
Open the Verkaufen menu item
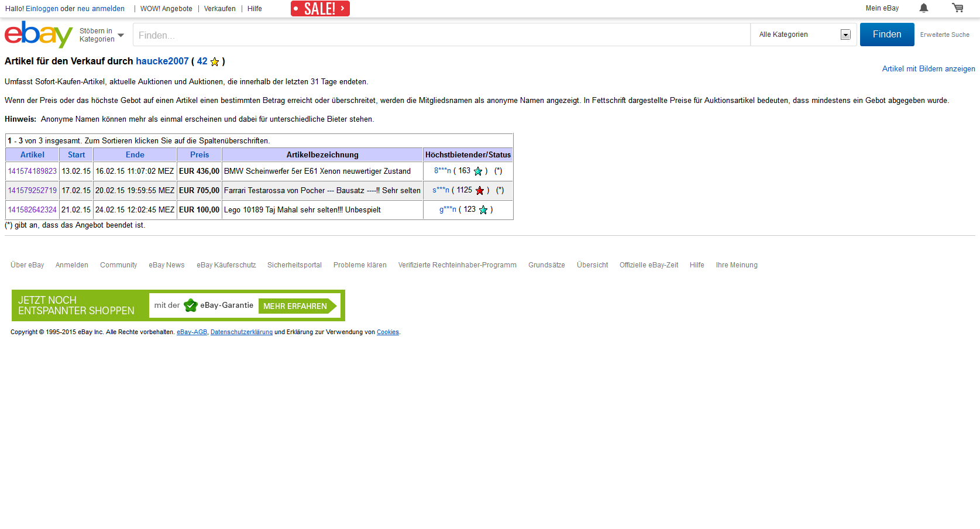click(x=220, y=9)
